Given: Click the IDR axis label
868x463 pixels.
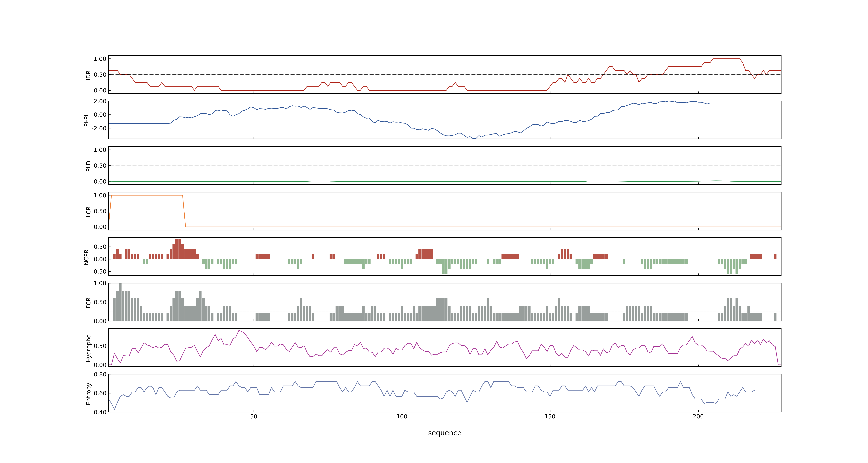Looking at the screenshot, I should (x=88, y=75).
